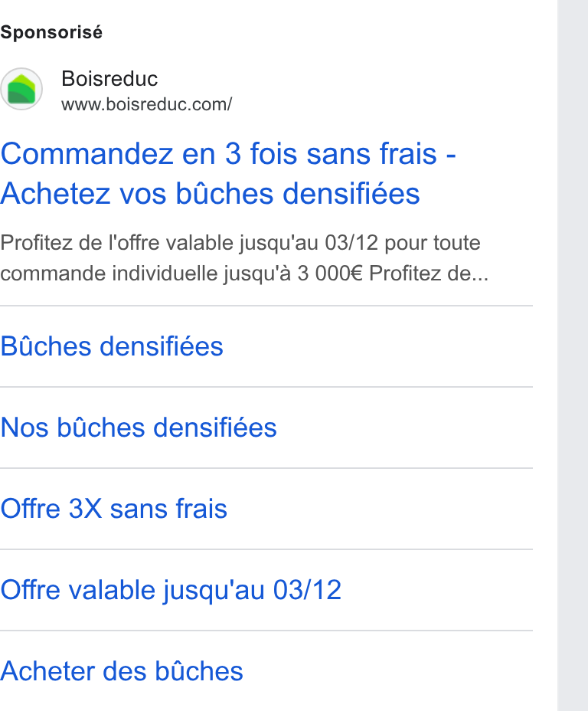
Task: Click empty row space right of "Bûches densifiées"
Action: click(378, 346)
